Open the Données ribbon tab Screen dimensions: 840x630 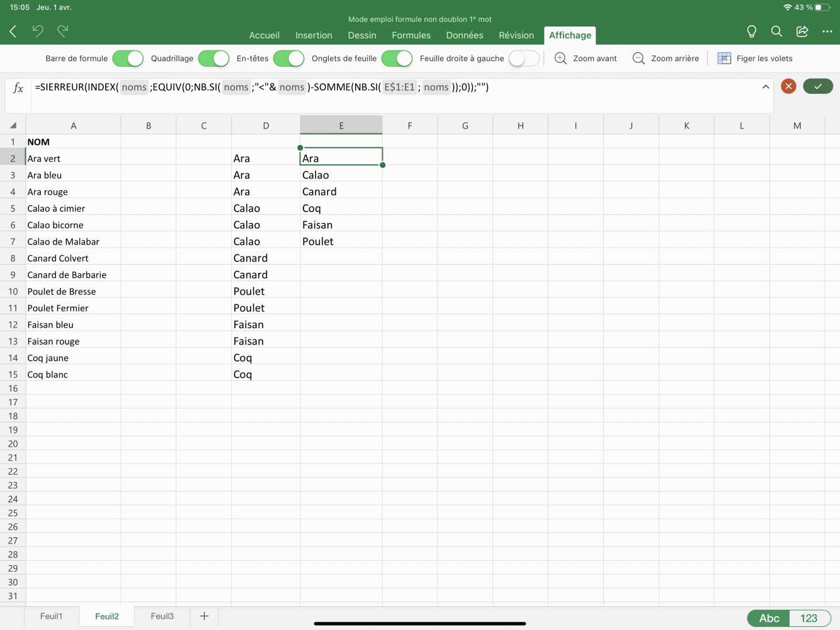pyautogui.click(x=465, y=35)
